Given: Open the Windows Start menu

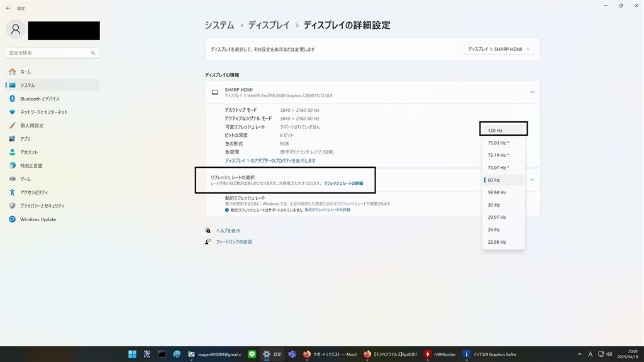Looking at the screenshot, I should click(x=132, y=354).
